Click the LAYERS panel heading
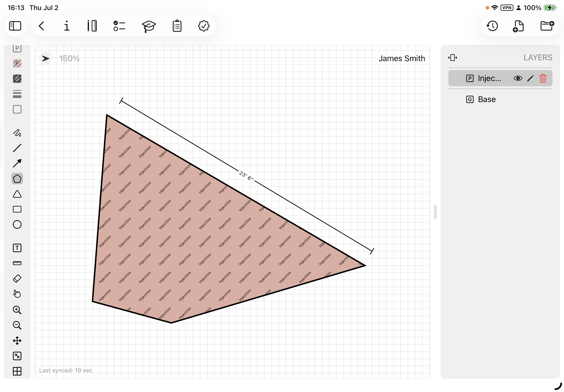The width and height of the screenshot is (564, 392). pos(538,57)
